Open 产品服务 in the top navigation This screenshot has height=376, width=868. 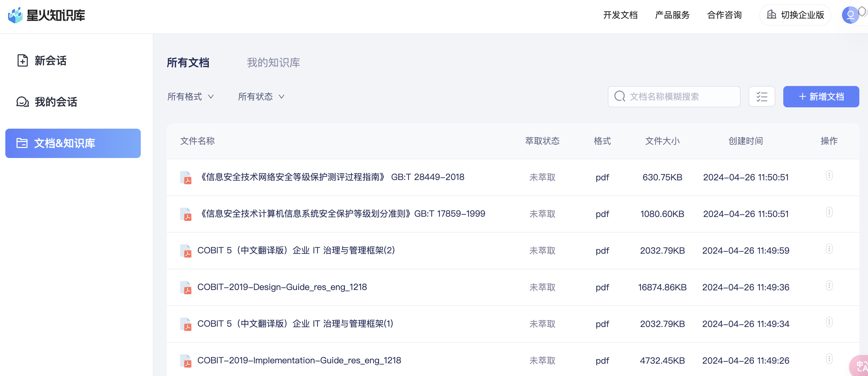(672, 15)
